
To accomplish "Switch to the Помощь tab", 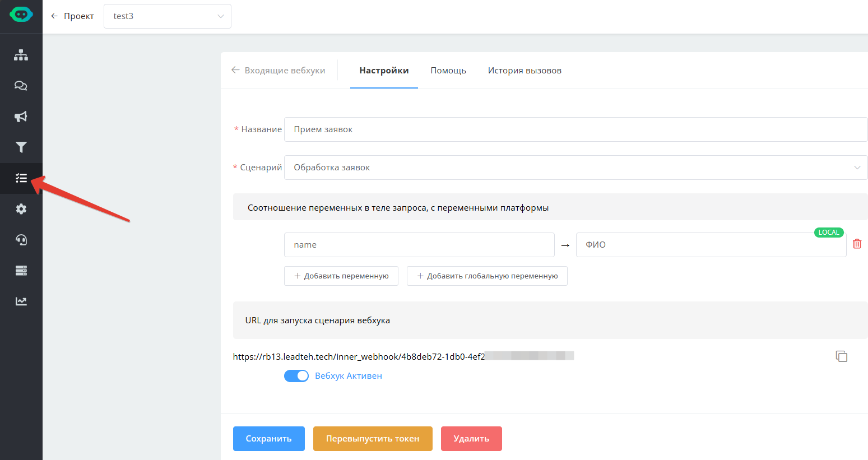I will (x=448, y=71).
